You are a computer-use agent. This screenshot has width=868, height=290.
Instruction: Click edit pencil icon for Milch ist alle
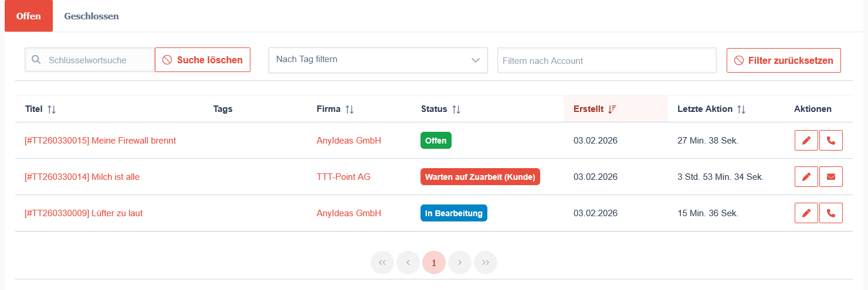(x=806, y=177)
